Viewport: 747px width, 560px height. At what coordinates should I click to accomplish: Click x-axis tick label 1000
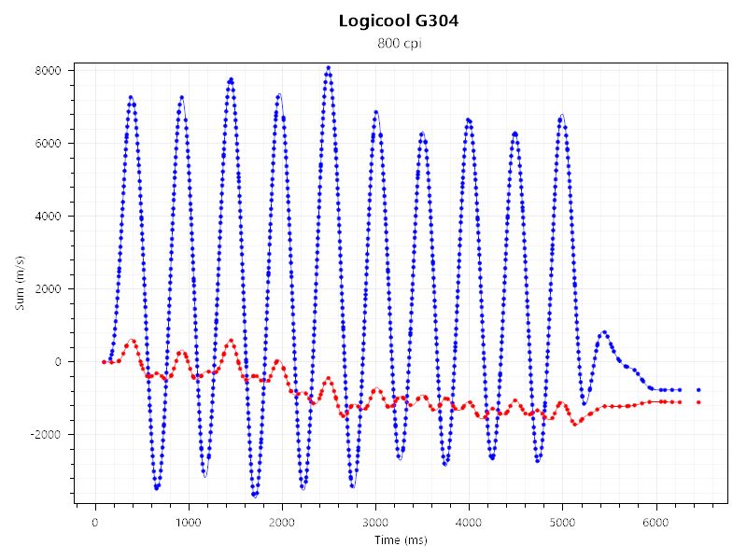(x=189, y=523)
